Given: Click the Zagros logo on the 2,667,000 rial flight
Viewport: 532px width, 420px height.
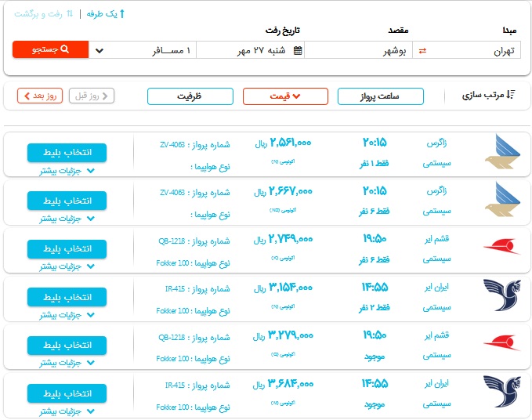Looking at the screenshot, I should pyautogui.click(x=501, y=200).
